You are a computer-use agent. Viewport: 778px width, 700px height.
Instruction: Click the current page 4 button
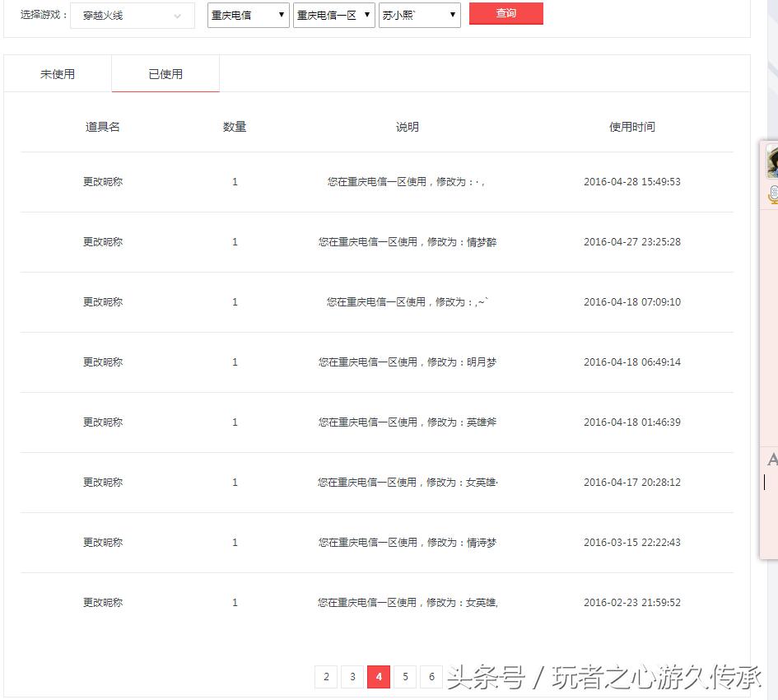pyautogui.click(x=379, y=677)
